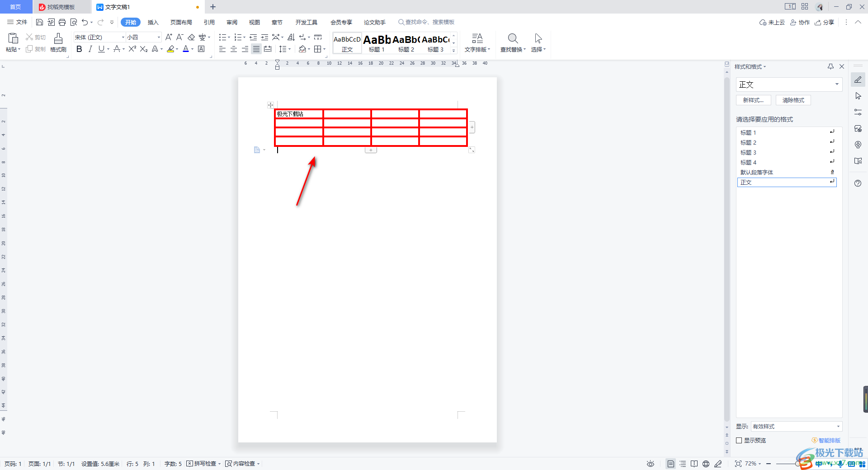
Task: Open the 插入 ribbon tab
Action: click(153, 22)
